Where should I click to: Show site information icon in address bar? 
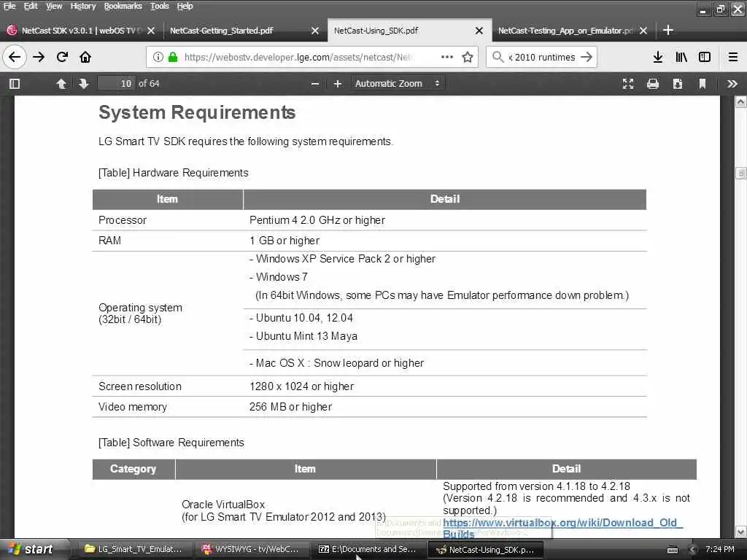pyautogui.click(x=158, y=57)
